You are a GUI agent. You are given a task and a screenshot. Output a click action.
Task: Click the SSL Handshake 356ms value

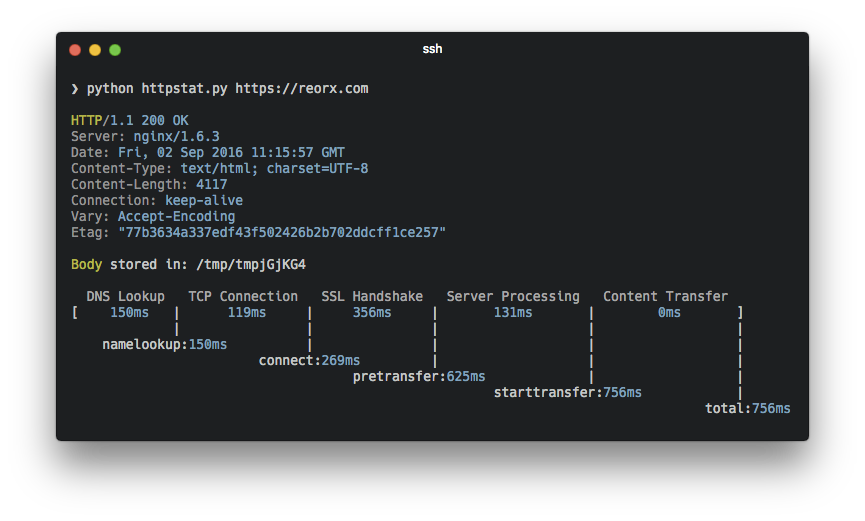(x=372, y=312)
